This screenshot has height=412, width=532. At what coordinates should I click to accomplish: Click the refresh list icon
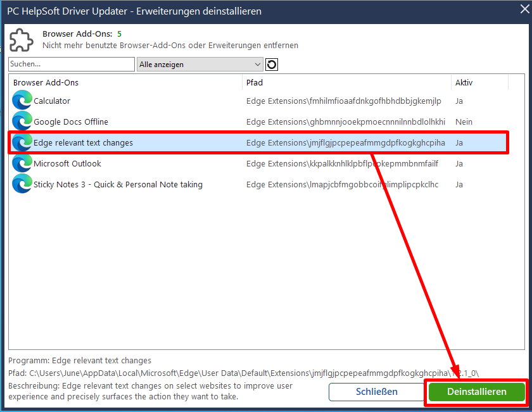coord(272,65)
